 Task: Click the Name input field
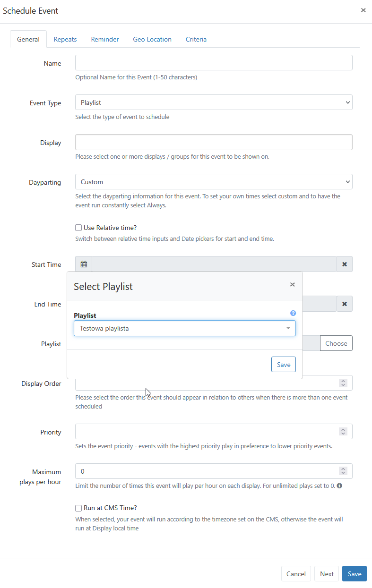(214, 63)
